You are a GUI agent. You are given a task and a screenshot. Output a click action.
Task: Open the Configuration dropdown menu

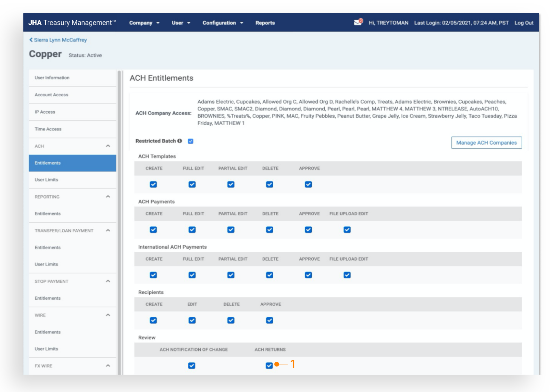(x=222, y=23)
